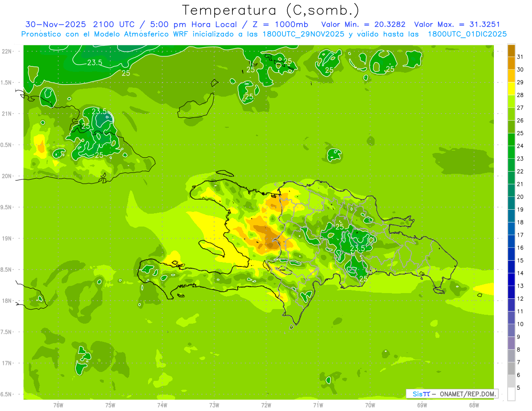Click the '17N' latitude label
532x411 pixels.
point(7,363)
